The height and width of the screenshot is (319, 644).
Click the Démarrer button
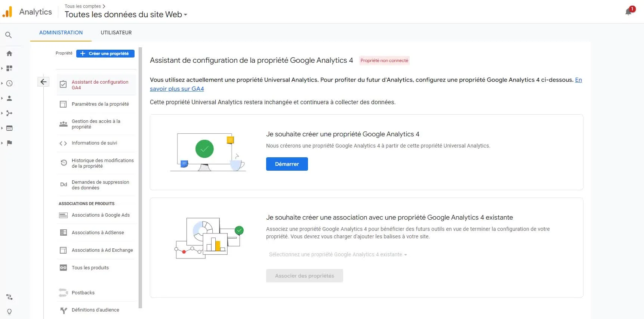287,164
